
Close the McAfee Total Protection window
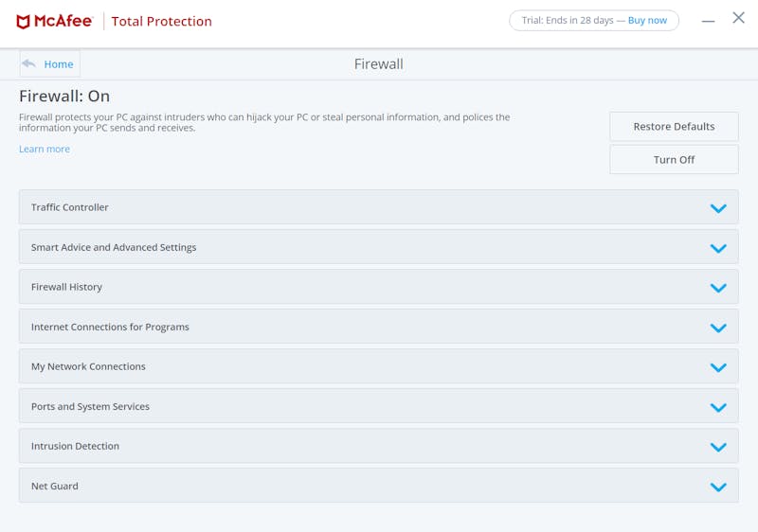click(738, 18)
